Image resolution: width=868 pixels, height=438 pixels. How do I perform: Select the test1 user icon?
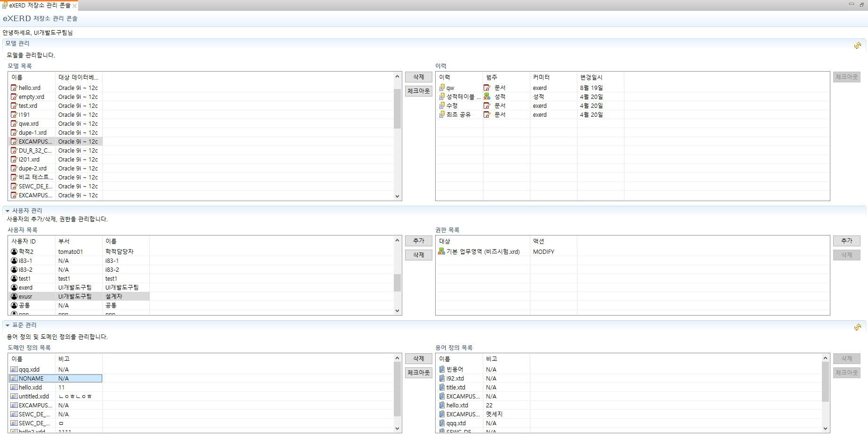[14, 278]
